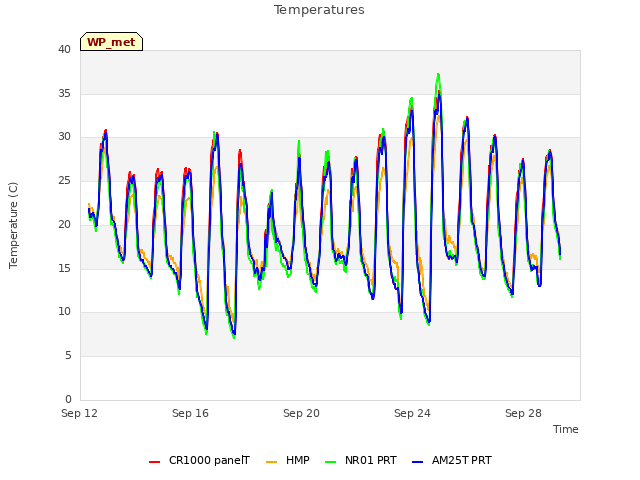Click the 5 y-axis value

point(68,356)
